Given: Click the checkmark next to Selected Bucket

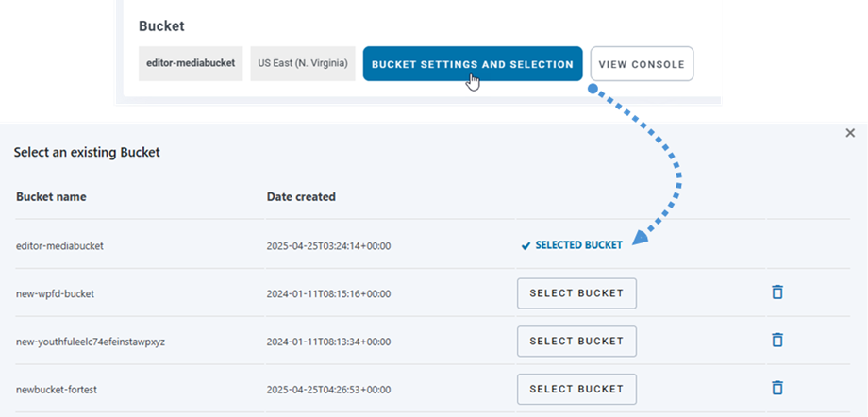Looking at the screenshot, I should [526, 245].
